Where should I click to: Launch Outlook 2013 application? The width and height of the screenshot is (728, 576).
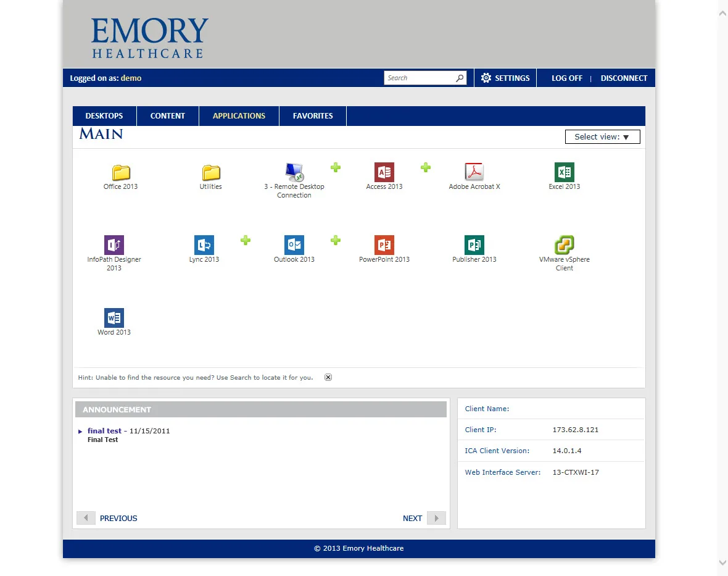pos(294,245)
